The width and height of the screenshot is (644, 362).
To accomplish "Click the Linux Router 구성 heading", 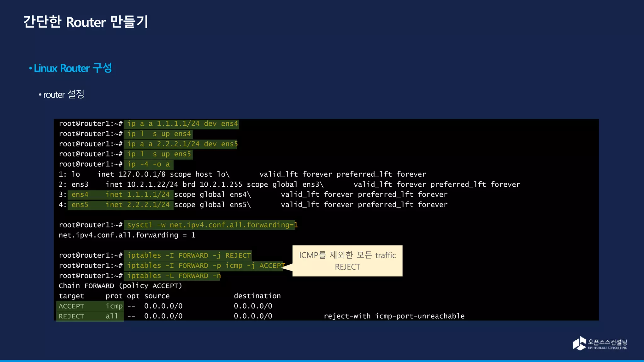I will tap(73, 68).
